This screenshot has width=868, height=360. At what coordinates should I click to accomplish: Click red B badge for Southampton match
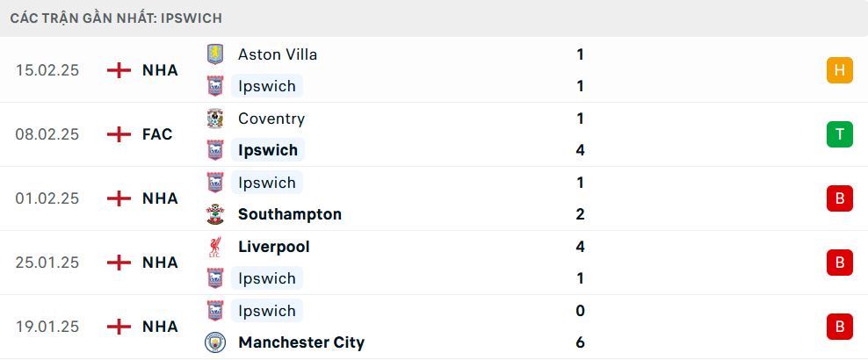coord(840,198)
